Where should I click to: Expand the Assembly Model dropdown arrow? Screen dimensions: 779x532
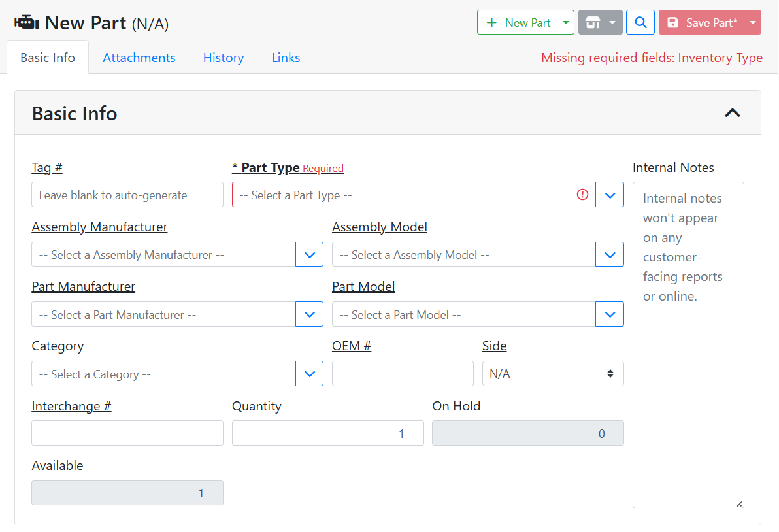coord(610,254)
